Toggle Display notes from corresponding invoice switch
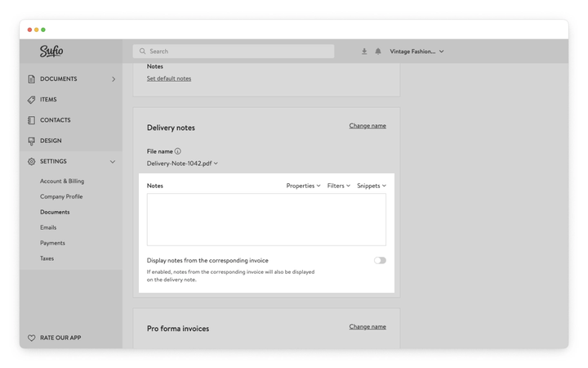This screenshot has height=368, width=588. coord(380,261)
